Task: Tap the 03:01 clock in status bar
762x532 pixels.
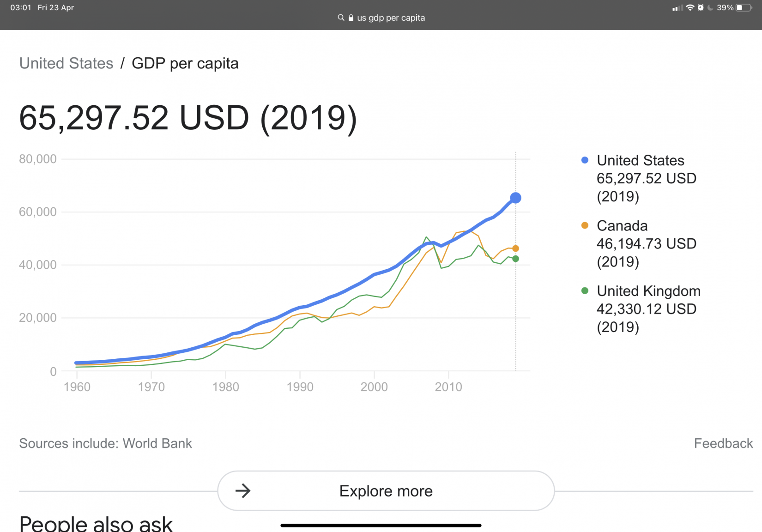Action: [x=21, y=7]
